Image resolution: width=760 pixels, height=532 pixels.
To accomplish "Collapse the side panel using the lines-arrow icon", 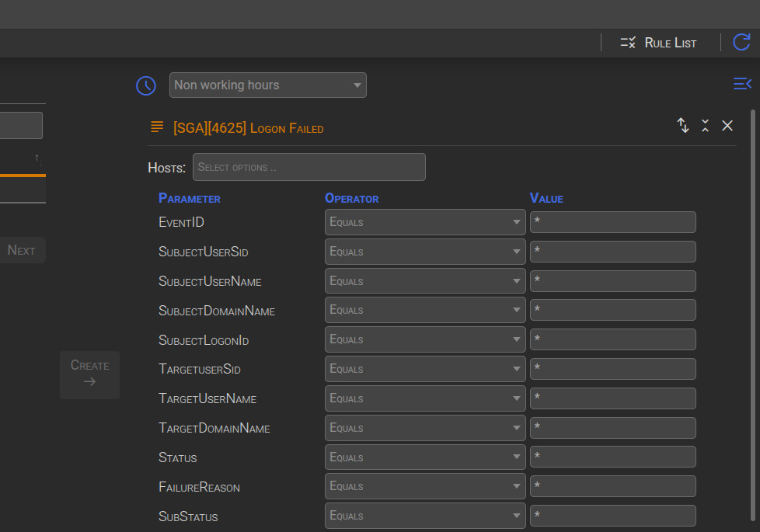I will [742, 84].
